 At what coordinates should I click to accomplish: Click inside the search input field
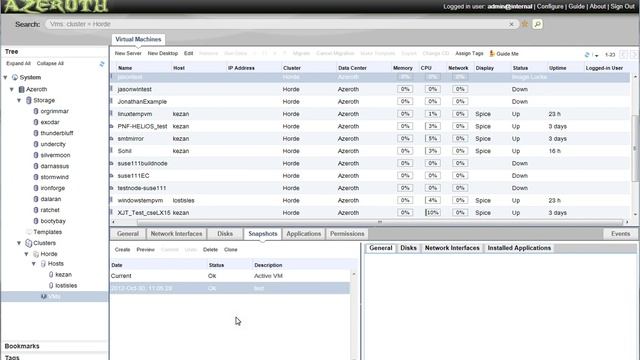point(278,24)
